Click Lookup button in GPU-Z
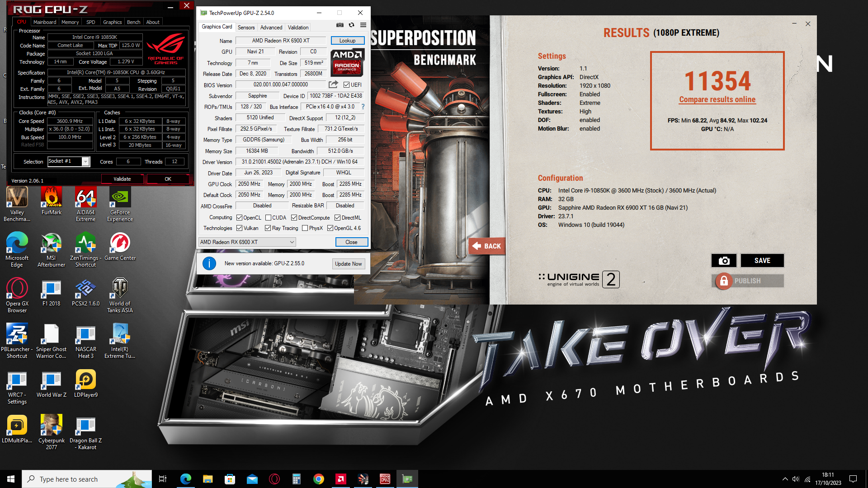This screenshot has height=488, width=868. [x=348, y=41]
